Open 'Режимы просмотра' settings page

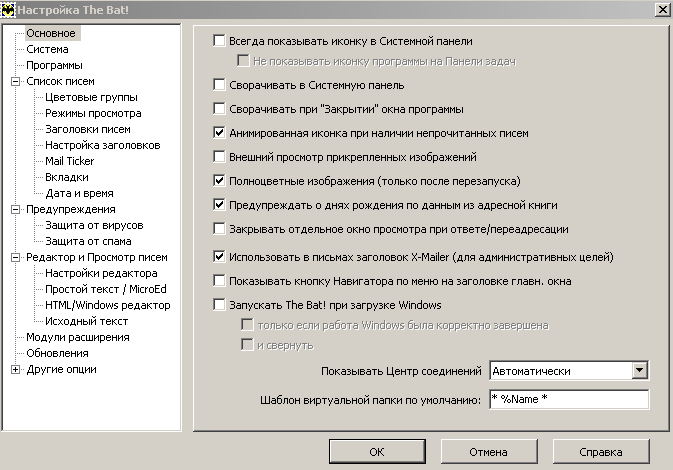(x=93, y=113)
